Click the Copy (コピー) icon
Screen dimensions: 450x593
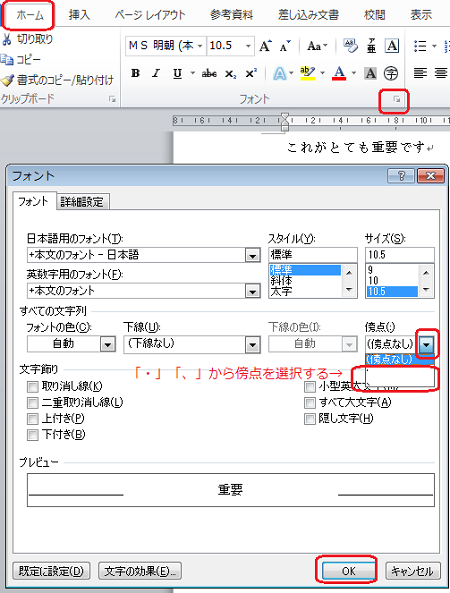(x=6, y=59)
